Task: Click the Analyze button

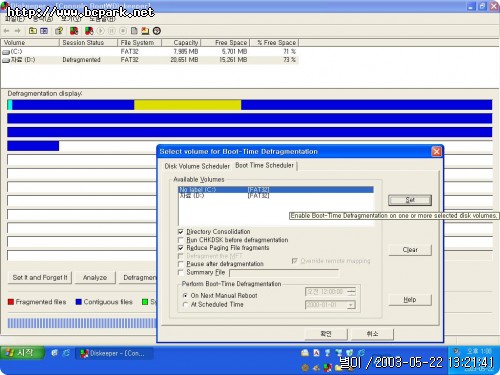Action: coord(95,278)
